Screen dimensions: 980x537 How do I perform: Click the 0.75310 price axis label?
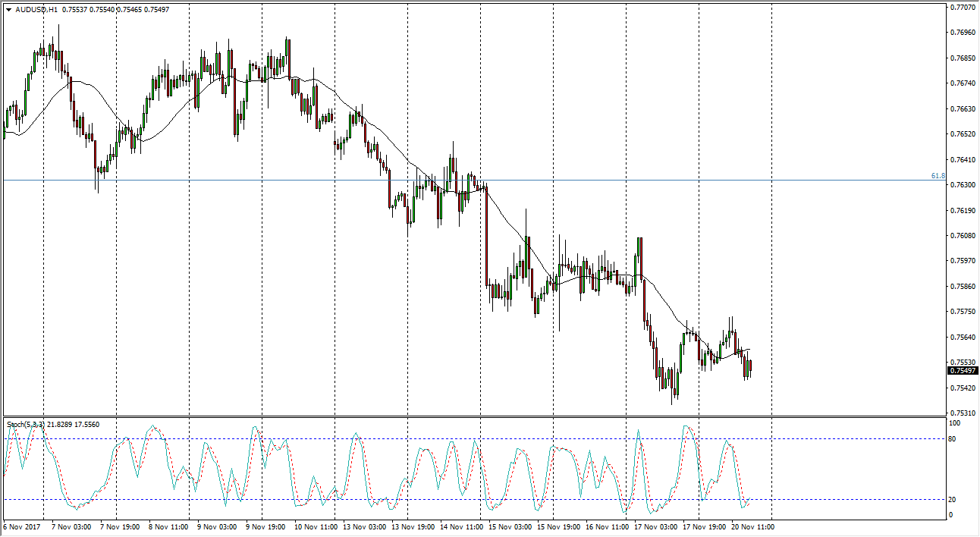coord(963,413)
